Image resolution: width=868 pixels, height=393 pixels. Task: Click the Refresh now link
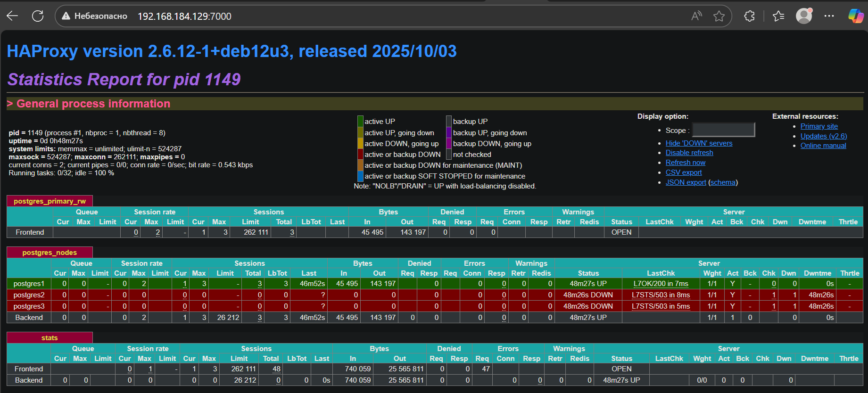685,163
